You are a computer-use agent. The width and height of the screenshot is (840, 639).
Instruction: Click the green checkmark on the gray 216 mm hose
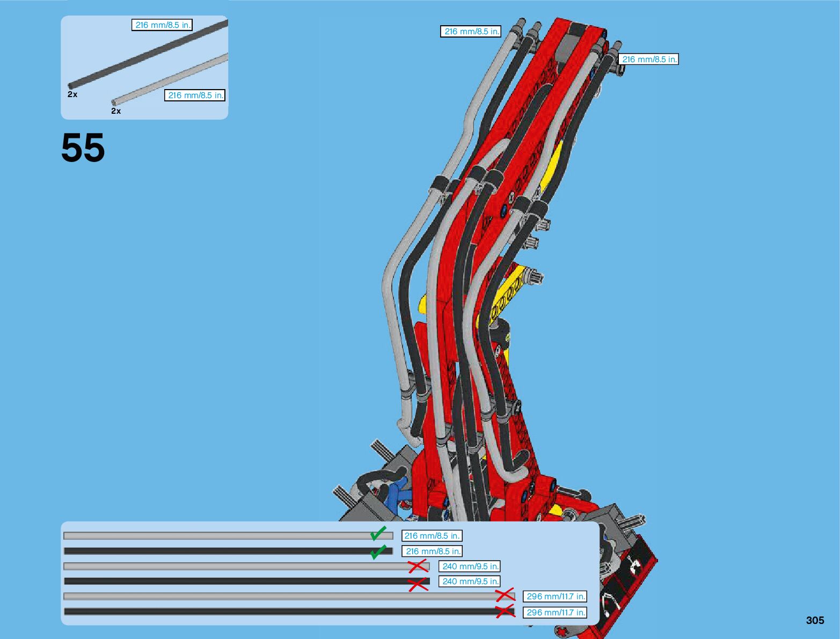378,533
